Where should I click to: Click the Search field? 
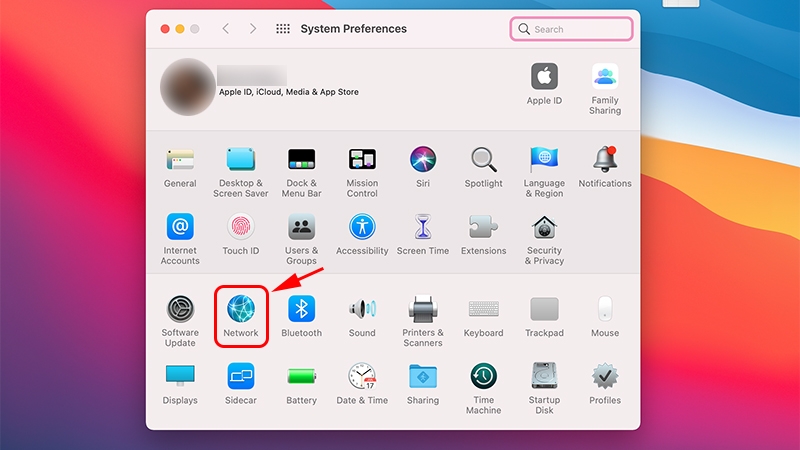click(571, 29)
